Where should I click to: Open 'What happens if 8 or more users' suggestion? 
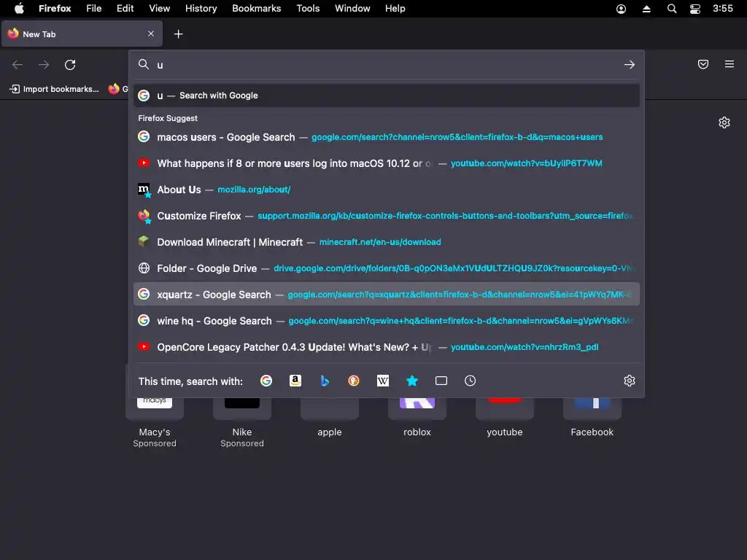click(x=387, y=163)
